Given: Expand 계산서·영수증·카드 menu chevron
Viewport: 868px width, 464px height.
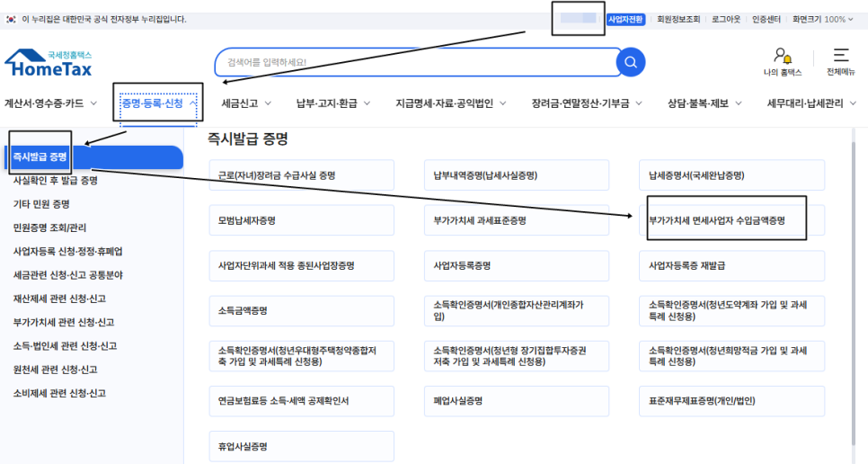Looking at the screenshot, I should [93, 103].
